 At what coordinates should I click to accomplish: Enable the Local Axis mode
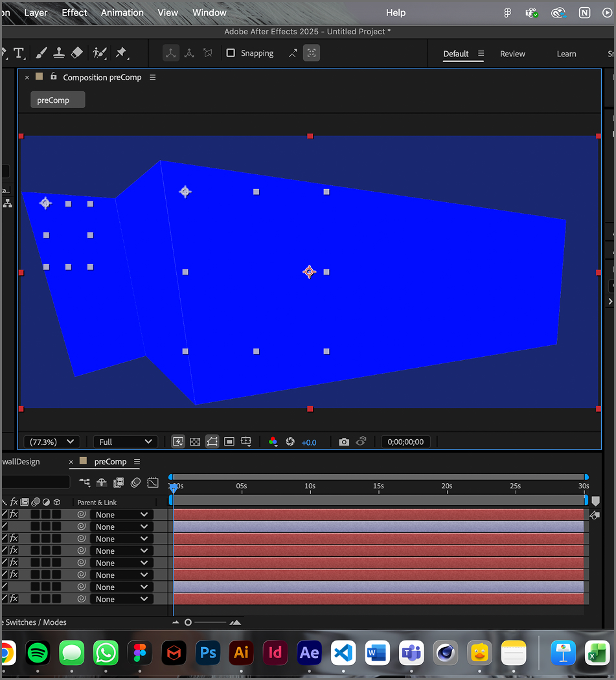click(x=171, y=52)
